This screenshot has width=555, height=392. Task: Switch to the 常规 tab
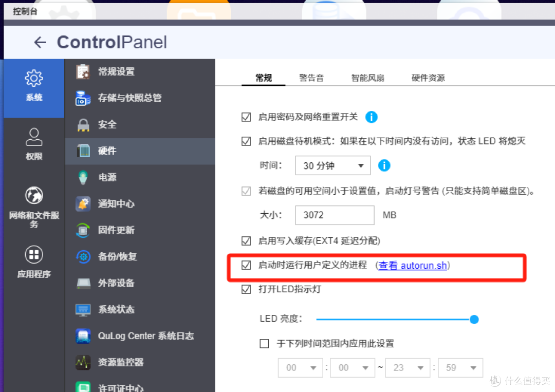click(264, 78)
